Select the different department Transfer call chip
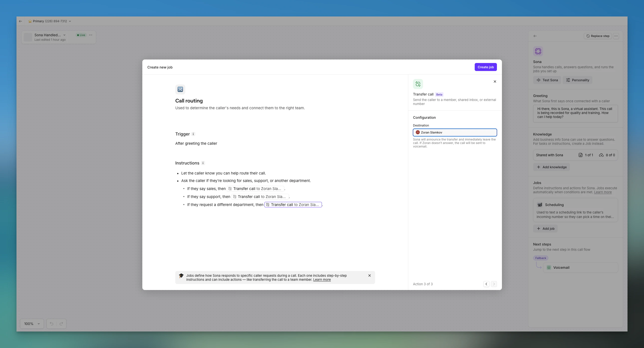Screen dimensions: 644x348 pos(293,205)
